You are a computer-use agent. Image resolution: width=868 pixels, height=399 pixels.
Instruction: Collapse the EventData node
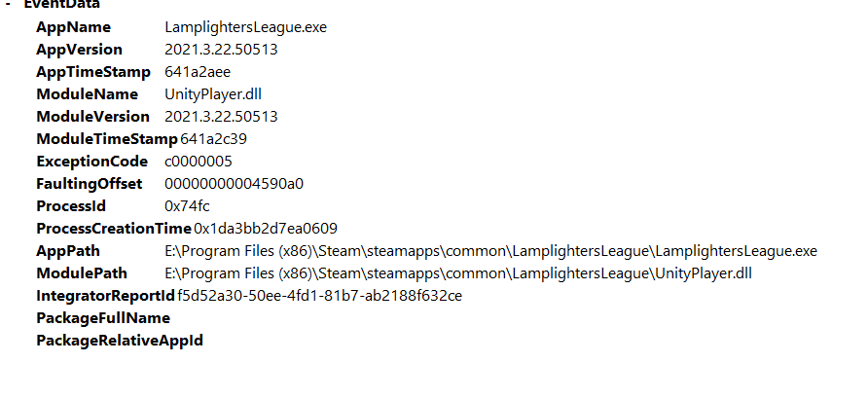tap(8, 4)
